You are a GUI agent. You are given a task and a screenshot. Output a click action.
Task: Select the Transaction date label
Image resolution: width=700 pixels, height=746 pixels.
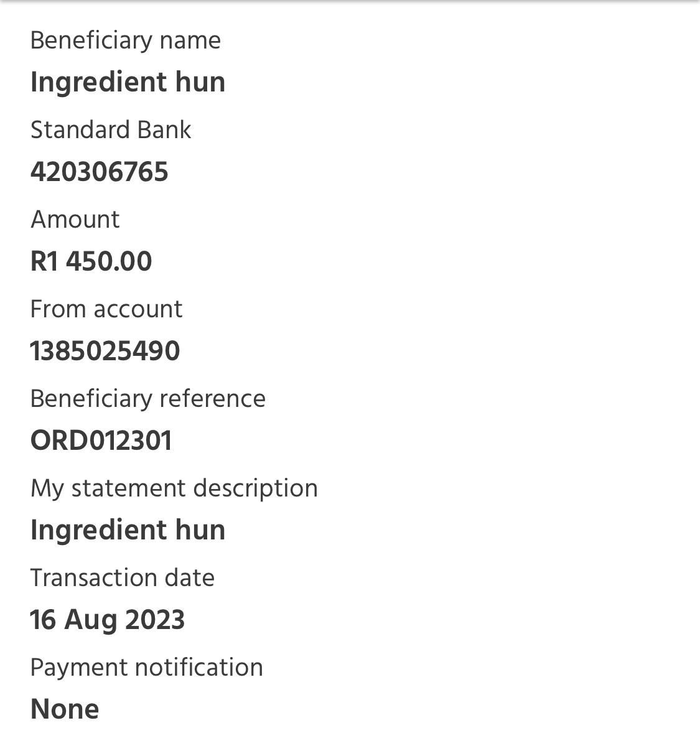(x=123, y=578)
